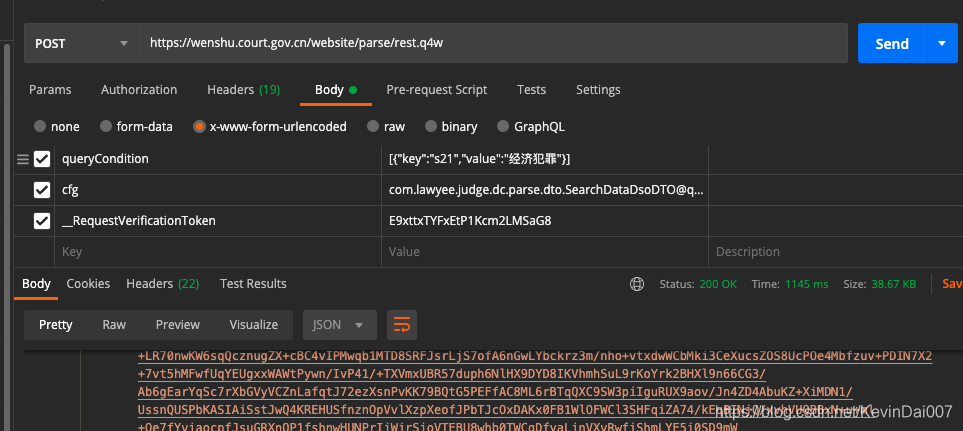
Task: Open the JSON format dropdown
Action: tap(340, 325)
